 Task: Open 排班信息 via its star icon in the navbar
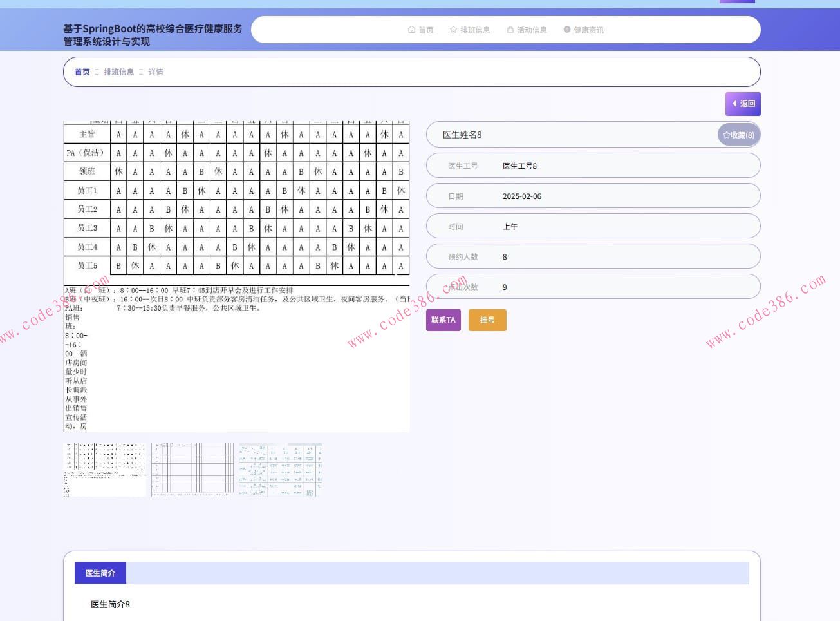click(453, 30)
